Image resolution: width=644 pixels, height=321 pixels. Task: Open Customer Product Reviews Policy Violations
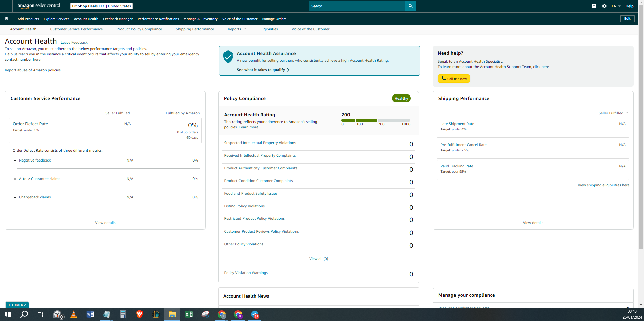261,231
